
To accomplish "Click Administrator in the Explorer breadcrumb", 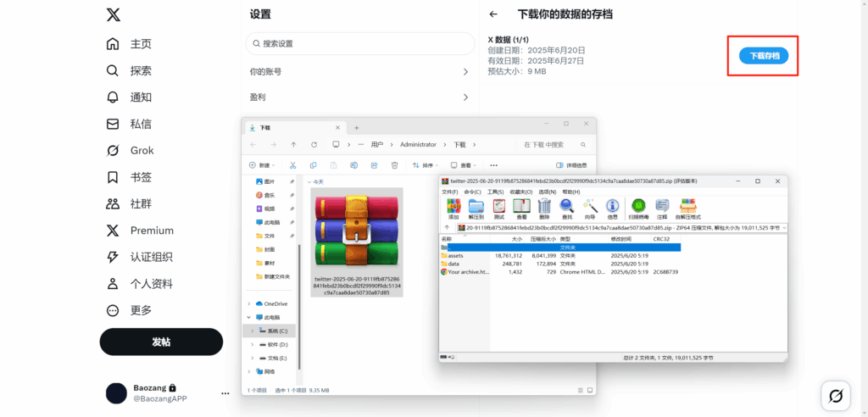I will point(418,145).
